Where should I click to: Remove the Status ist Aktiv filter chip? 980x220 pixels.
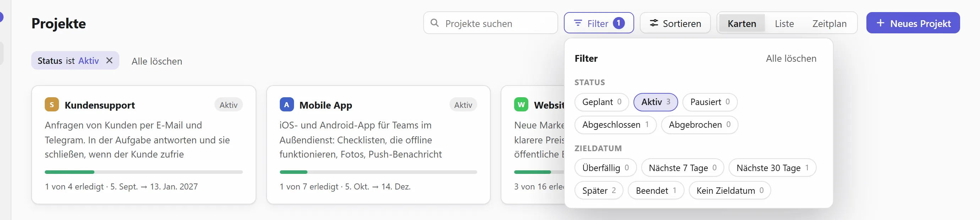point(109,60)
